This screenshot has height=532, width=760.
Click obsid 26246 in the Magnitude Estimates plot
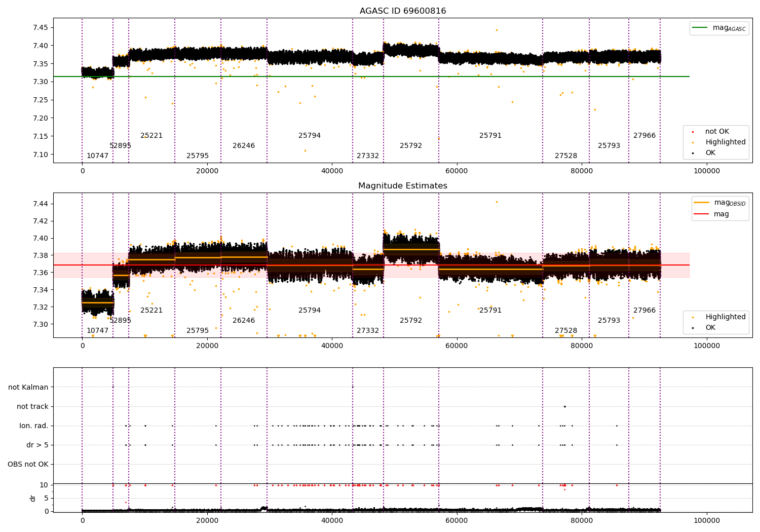coord(244,321)
